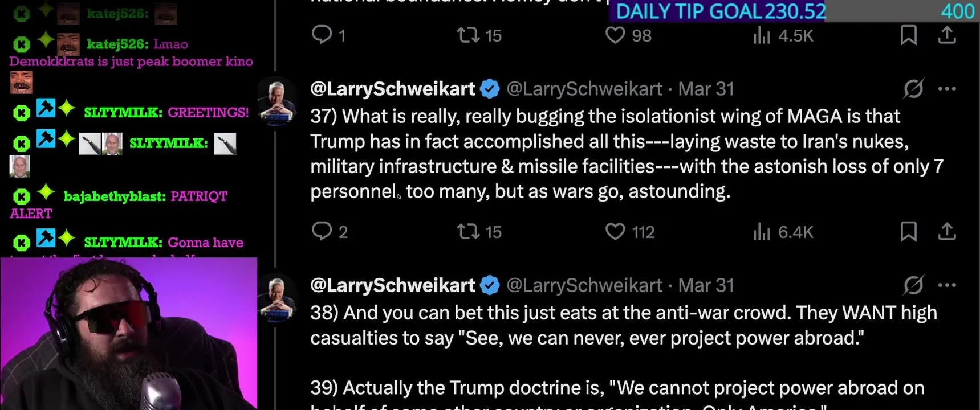Viewport: 980px width, 410px height.
Task: Bookmark tweet 37 with 6.4K views
Action: tap(909, 231)
